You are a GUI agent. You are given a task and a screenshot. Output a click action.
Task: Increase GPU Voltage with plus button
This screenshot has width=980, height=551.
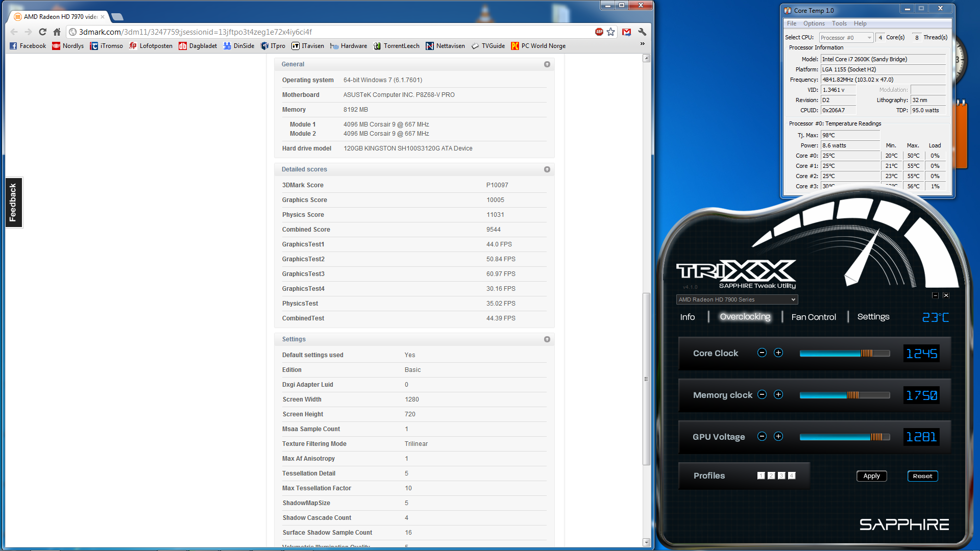coord(778,436)
